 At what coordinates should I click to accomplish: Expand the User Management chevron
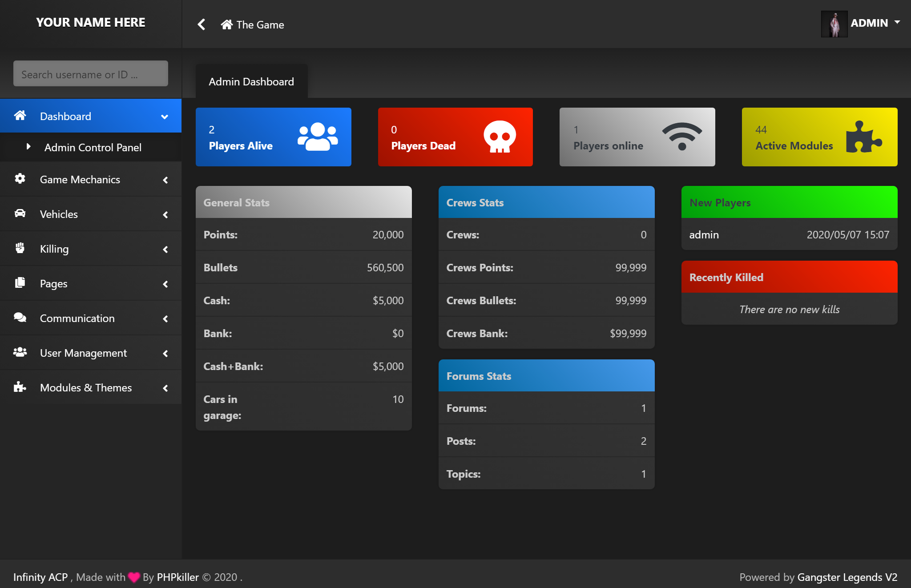(x=165, y=354)
